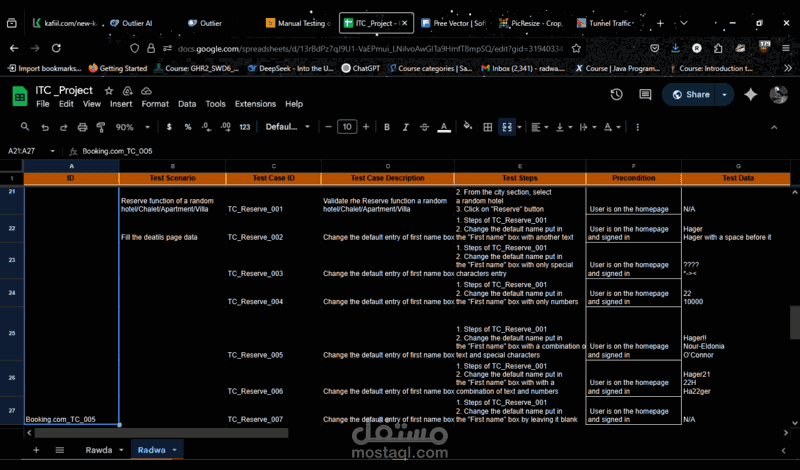Open the font family dropdown
This screenshot has height=470, width=800.
[287, 127]
